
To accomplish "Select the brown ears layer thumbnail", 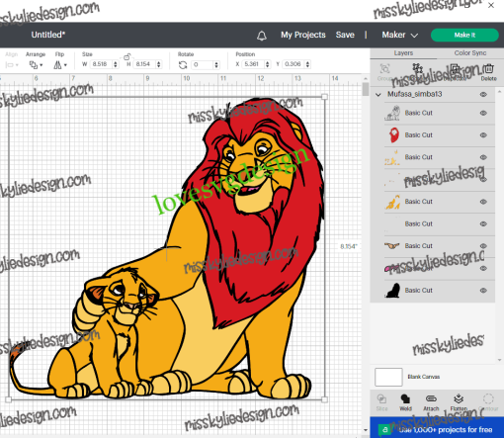I will [392, 246].
